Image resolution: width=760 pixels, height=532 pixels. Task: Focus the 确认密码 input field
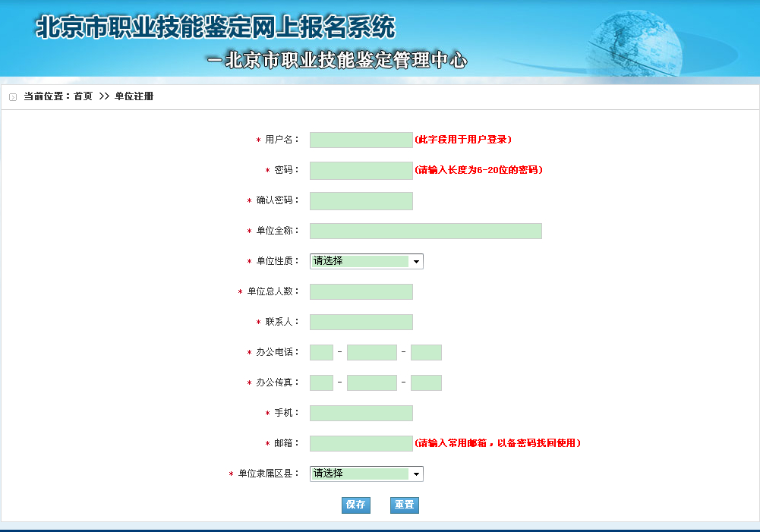(361, 201)
